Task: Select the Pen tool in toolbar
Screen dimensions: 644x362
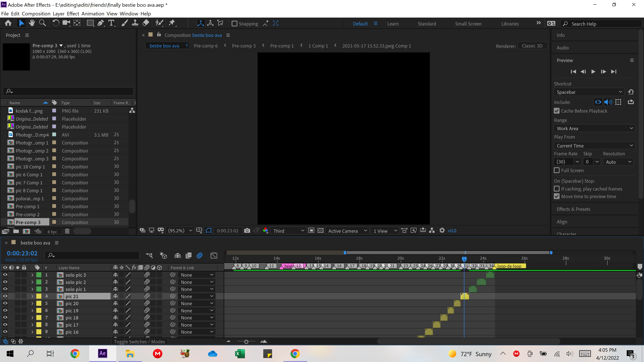Action: 101,23
